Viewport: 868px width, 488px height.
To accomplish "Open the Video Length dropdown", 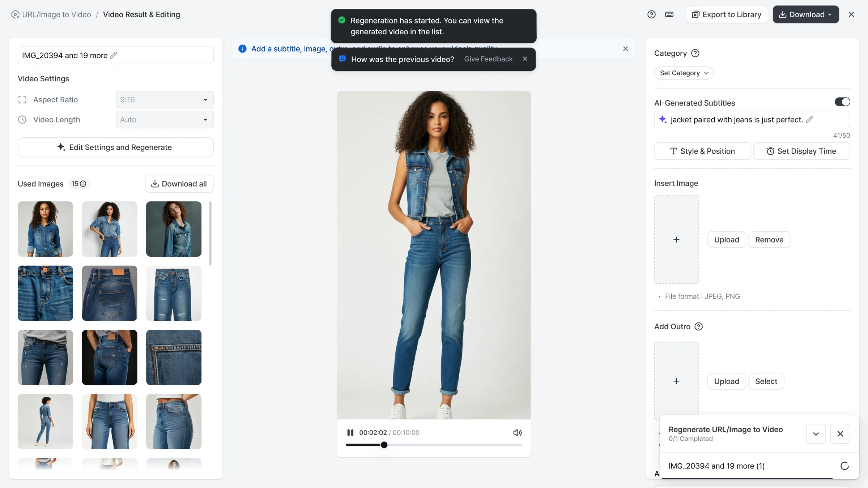I will (165, 119).
